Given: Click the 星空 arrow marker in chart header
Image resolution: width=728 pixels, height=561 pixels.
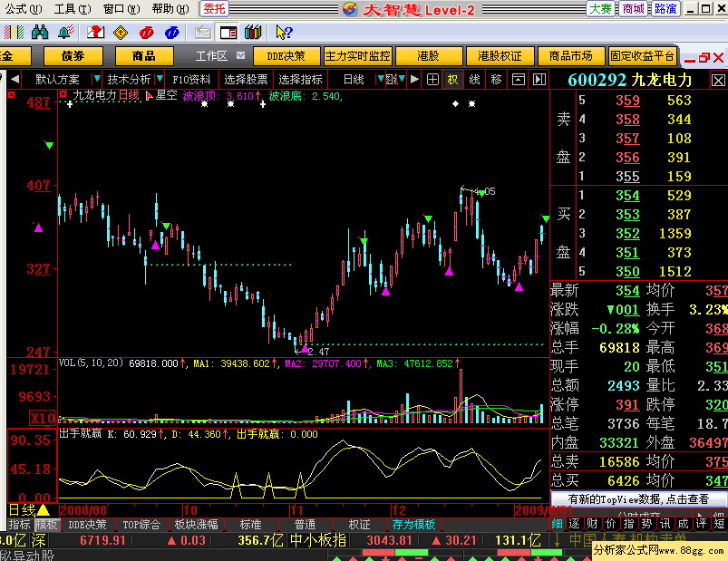Looking at the screenshot, I should pos(149,96).
